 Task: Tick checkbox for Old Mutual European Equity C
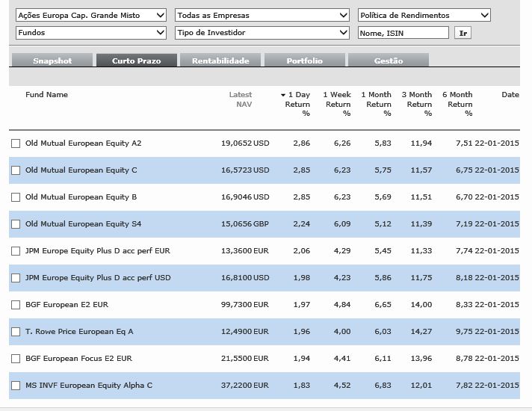tap(16, 170)
